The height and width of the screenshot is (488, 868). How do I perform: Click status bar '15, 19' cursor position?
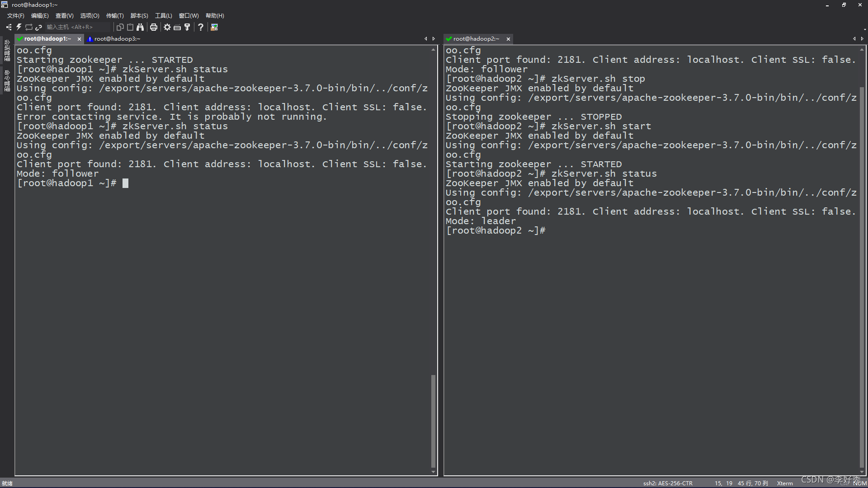[x=723, y=483]
